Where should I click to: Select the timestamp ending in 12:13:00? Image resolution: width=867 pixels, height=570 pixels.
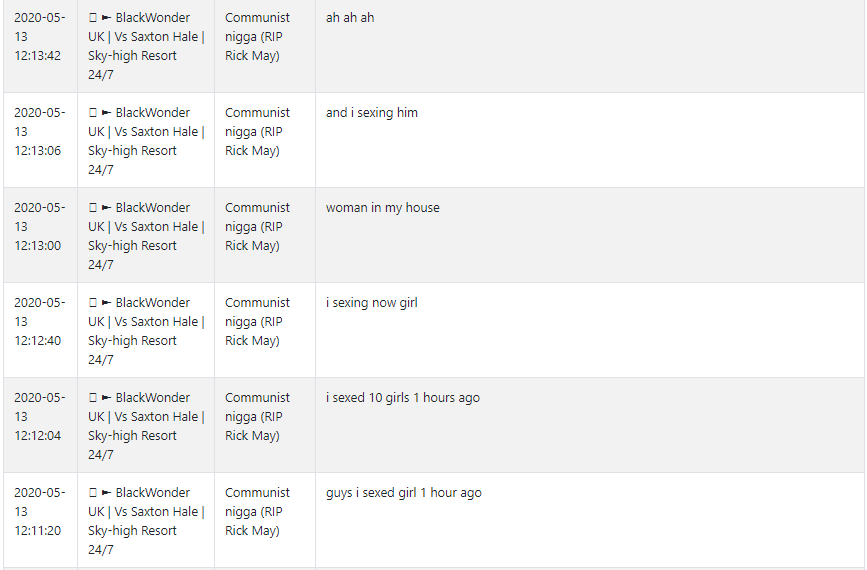coord(39,227)
